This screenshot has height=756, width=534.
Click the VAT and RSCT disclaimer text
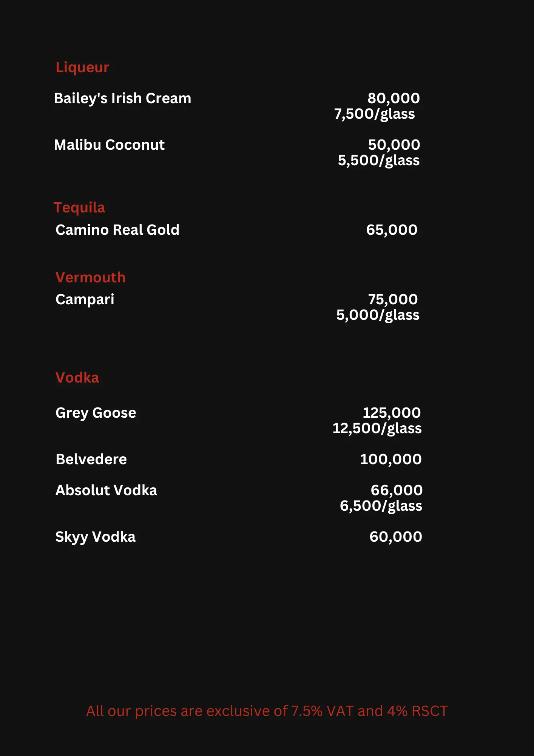tap(267, 711)
